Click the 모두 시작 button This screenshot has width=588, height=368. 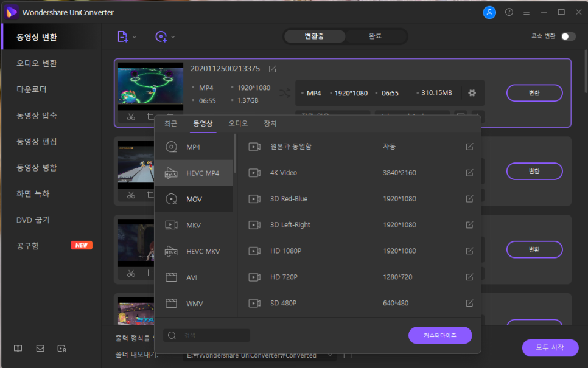click(x=550, y=348)
